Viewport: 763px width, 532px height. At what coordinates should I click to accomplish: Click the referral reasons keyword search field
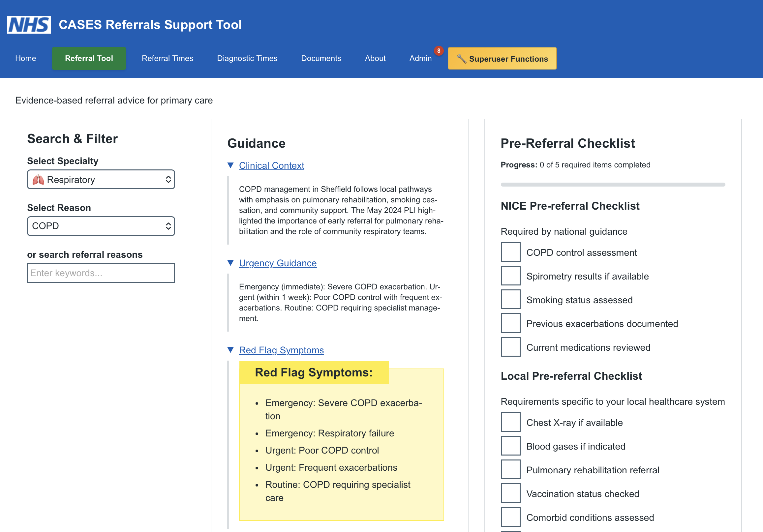click(x=101, y=273)
